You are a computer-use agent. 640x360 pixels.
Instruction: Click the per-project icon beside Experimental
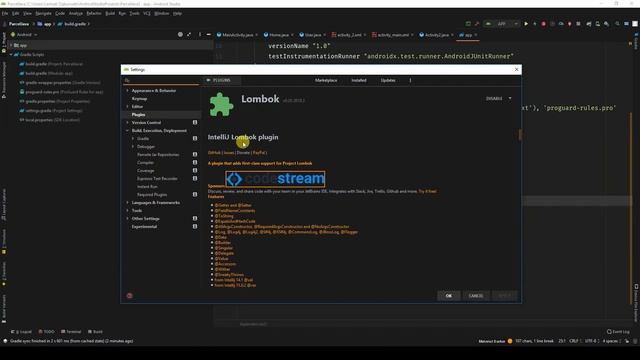195,227
